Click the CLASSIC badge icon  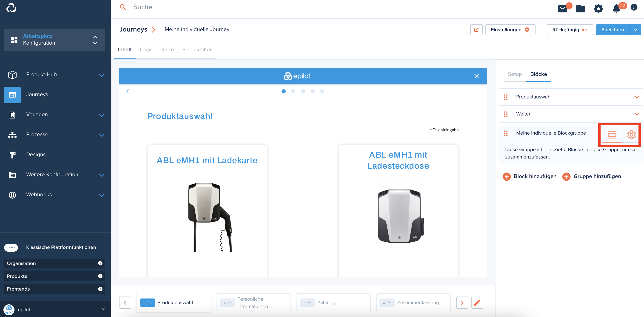(x=11, y=247)
